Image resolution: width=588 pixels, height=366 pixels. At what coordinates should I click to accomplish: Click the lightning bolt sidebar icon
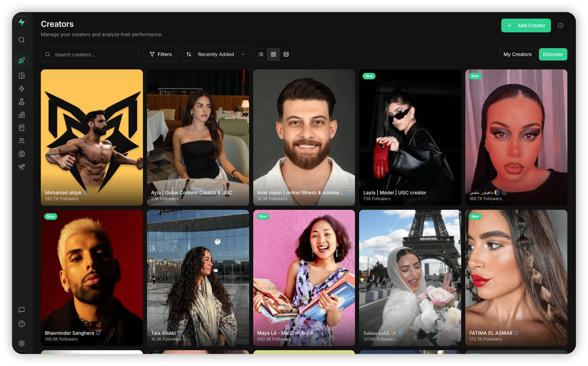pos(22,89)
